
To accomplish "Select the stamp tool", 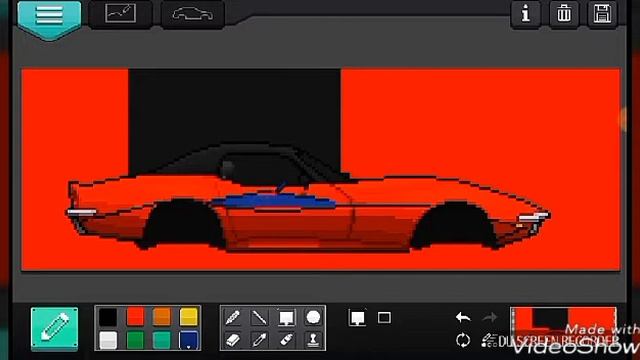I will coord(313,340).
